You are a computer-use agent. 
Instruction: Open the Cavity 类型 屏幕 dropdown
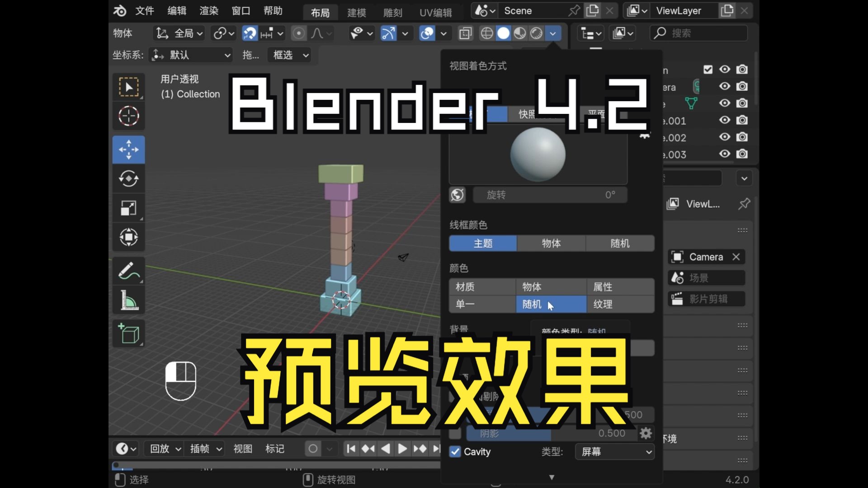point(614,452)
